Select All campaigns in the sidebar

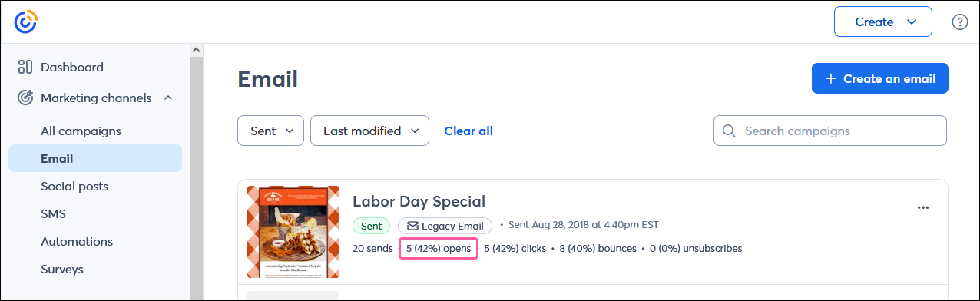(x=81, y=131)
